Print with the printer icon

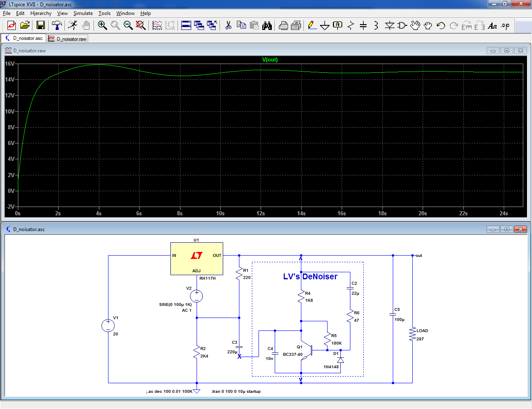[x=283, y=26]
